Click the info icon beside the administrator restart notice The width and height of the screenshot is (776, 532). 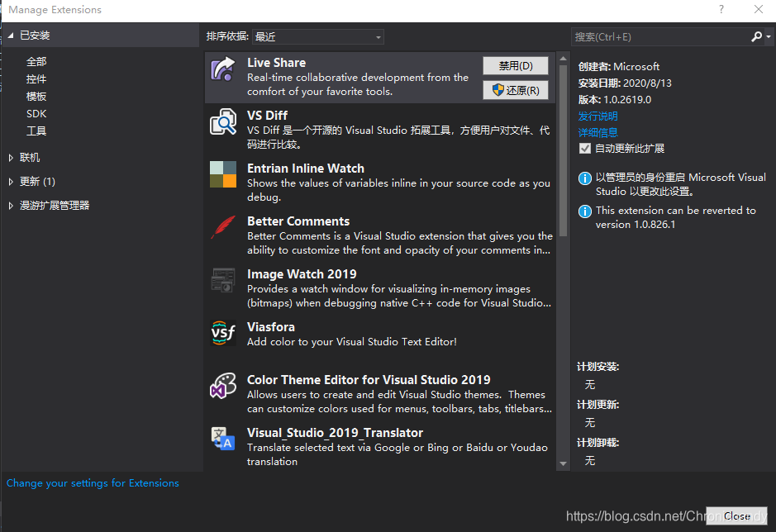[x=584, y=178]
